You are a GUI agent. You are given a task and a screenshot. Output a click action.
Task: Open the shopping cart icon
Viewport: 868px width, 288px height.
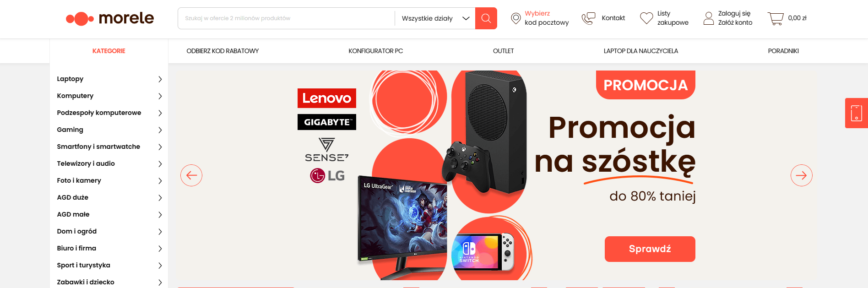click(776, 18)
